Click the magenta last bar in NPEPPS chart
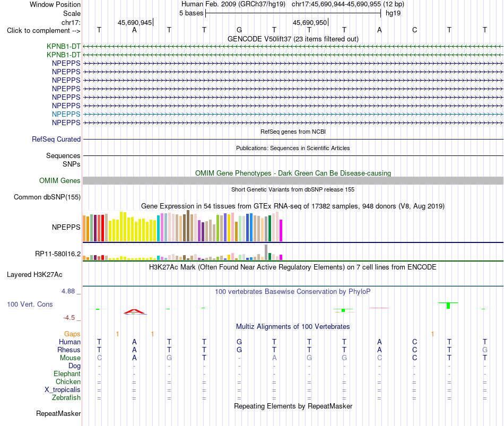 (x=281, y=231)
